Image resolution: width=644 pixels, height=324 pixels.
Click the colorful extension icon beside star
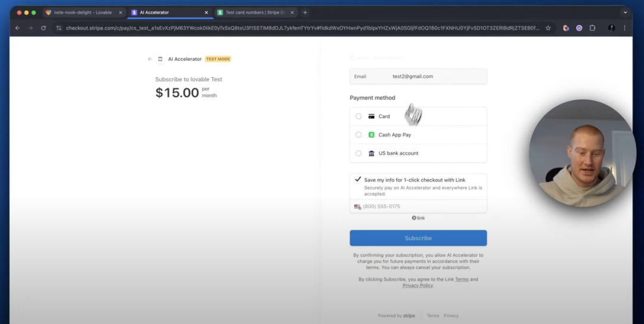566,28
